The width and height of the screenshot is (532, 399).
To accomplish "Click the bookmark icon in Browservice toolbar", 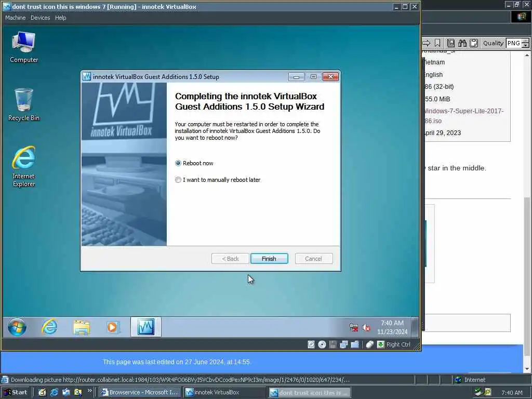I will (x=437, y=43).
